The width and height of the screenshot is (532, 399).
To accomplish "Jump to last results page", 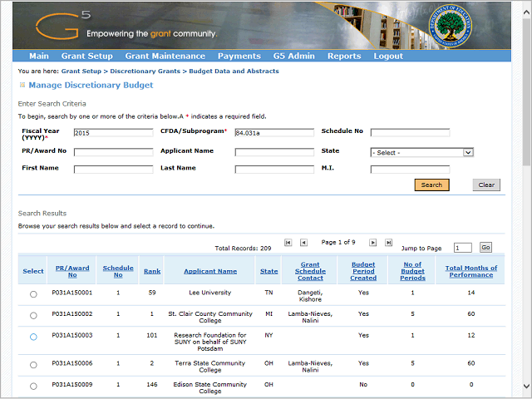I will [x=388, y=243].
